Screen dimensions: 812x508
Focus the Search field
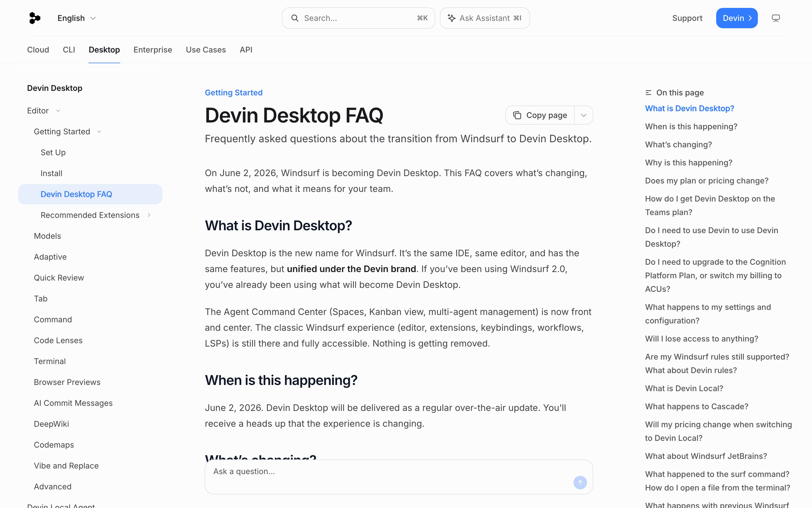point(358,18)
